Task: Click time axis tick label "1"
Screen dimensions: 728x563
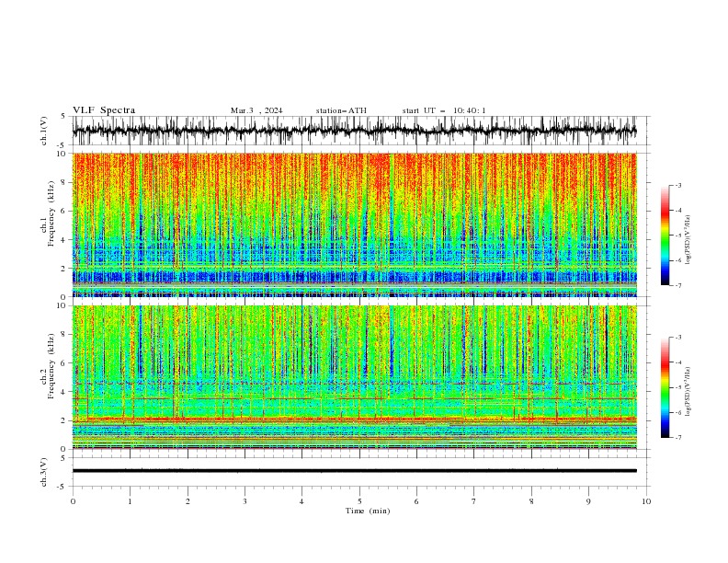Action: point(130,501)
